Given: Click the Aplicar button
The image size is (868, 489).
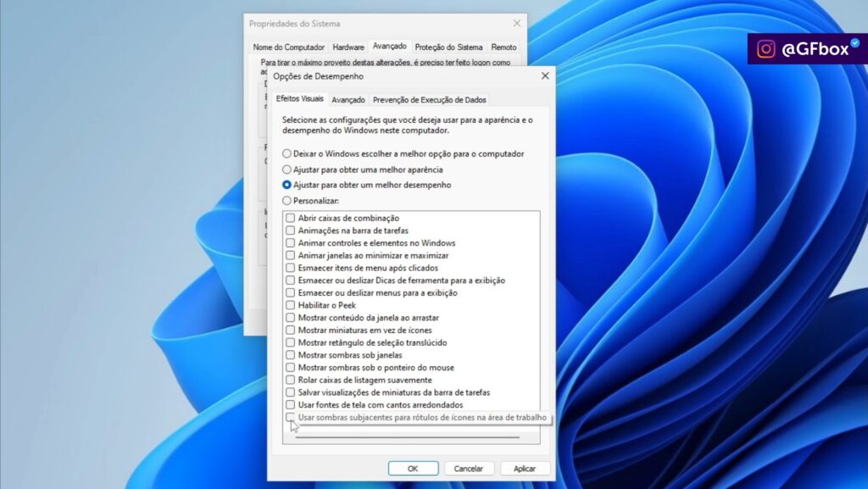Looking at the screenshot, I should coord(524,469).
